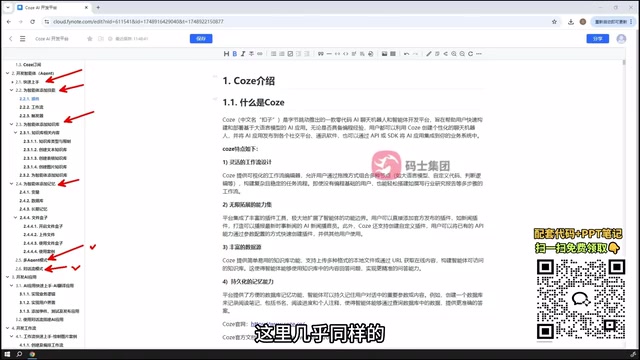Click the blue 保存 save button

pos(201,39)
